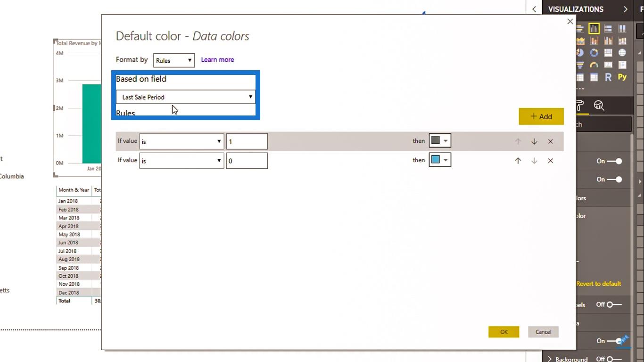
Task: Click the Learn more link
Action: 217,59
